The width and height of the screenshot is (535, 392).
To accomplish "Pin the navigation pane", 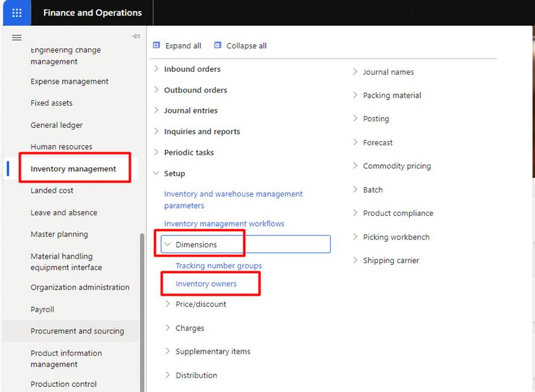I will pyautogui.click(x=136, y=36).
